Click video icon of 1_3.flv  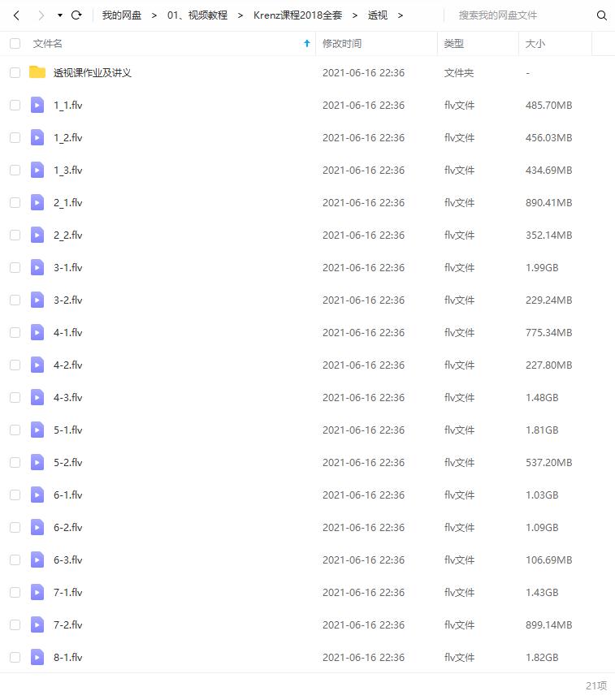(x=37, y=170)
